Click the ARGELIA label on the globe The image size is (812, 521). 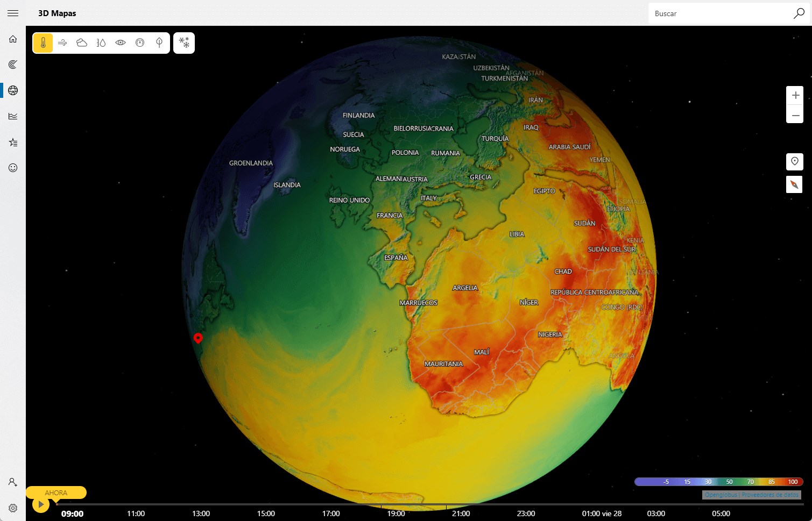pyautogui.click(x=465, y=288)
